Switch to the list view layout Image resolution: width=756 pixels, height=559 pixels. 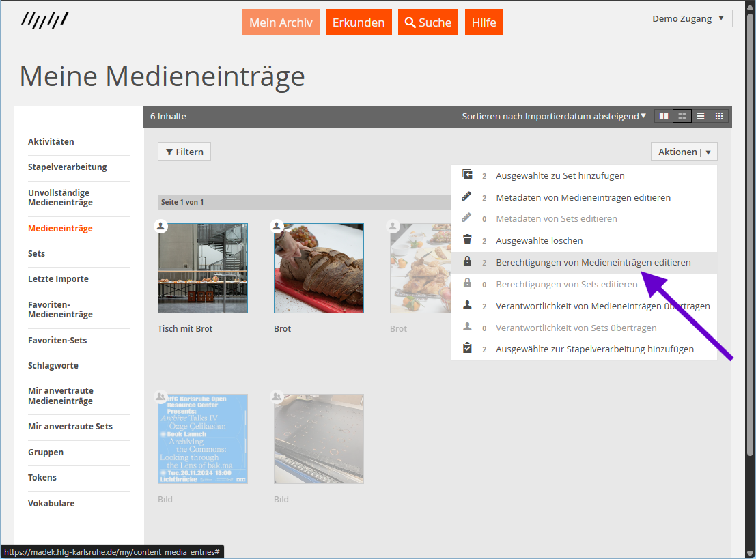(700, 116)
